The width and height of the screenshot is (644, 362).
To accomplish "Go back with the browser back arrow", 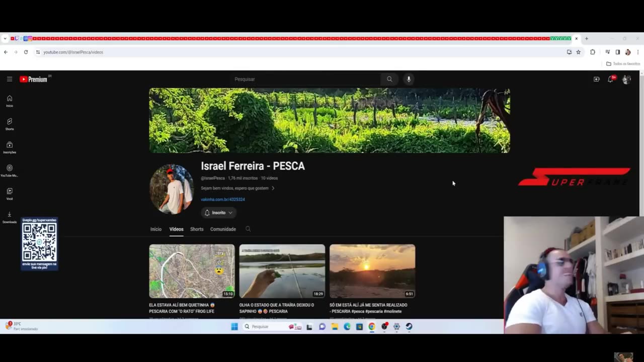I will click(6, 52).
